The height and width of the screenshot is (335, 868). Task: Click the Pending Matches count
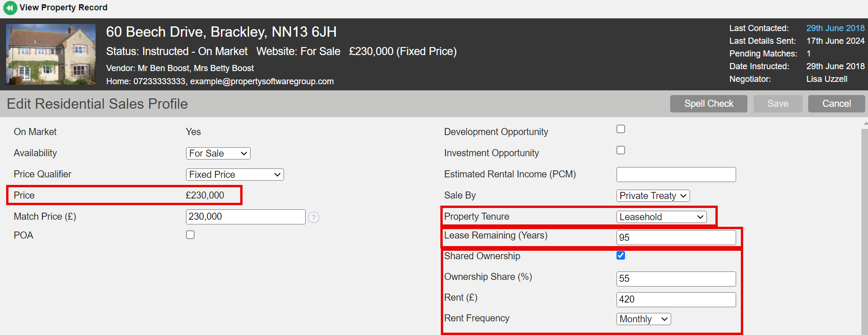[809, 54]
